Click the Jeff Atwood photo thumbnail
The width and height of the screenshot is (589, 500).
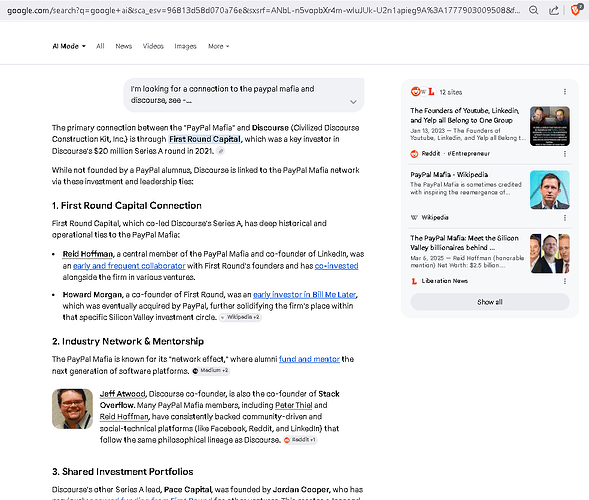coord(72,409)
